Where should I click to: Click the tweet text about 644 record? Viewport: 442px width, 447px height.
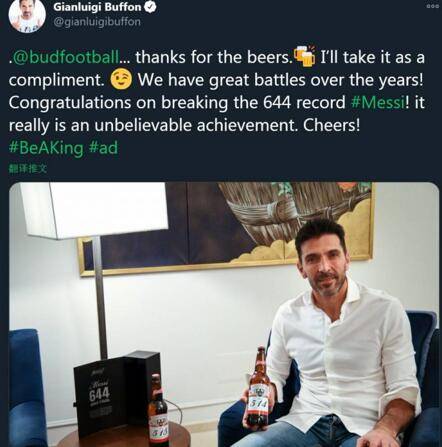[x=217, y=91]
